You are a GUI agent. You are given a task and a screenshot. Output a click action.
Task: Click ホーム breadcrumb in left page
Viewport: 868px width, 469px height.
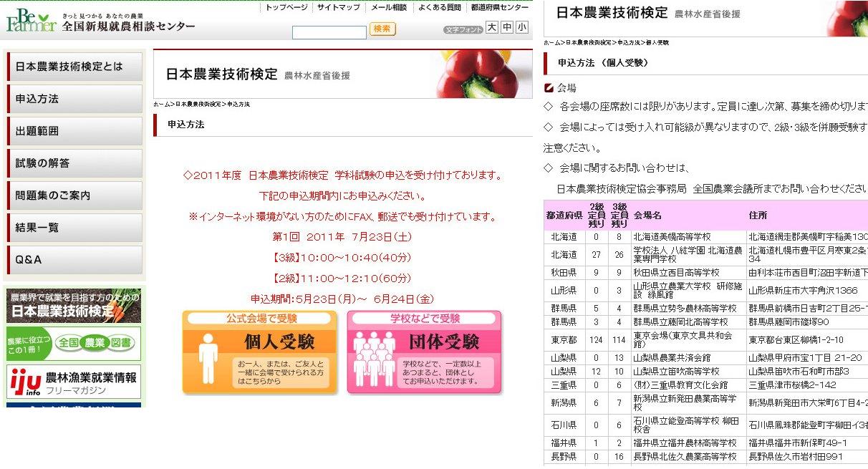tap(161, 105)
